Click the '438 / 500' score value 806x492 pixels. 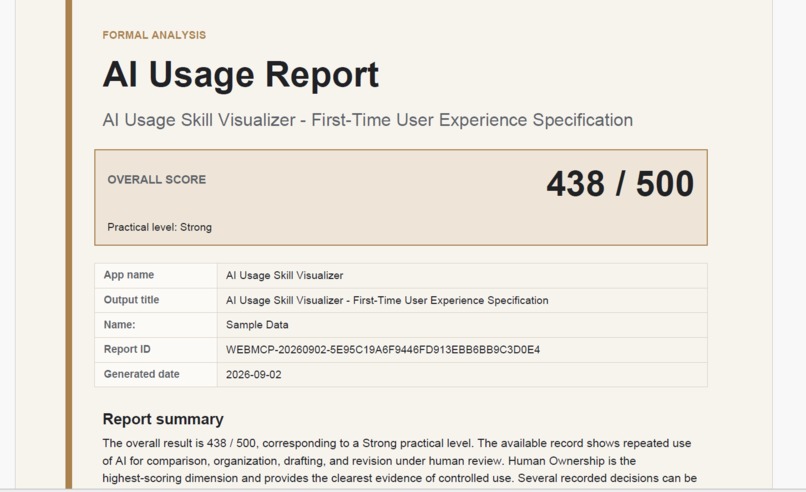(x=620, y=184)
